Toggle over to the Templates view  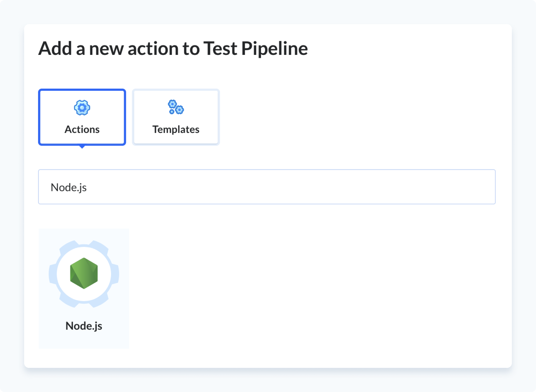click(176, 117)
